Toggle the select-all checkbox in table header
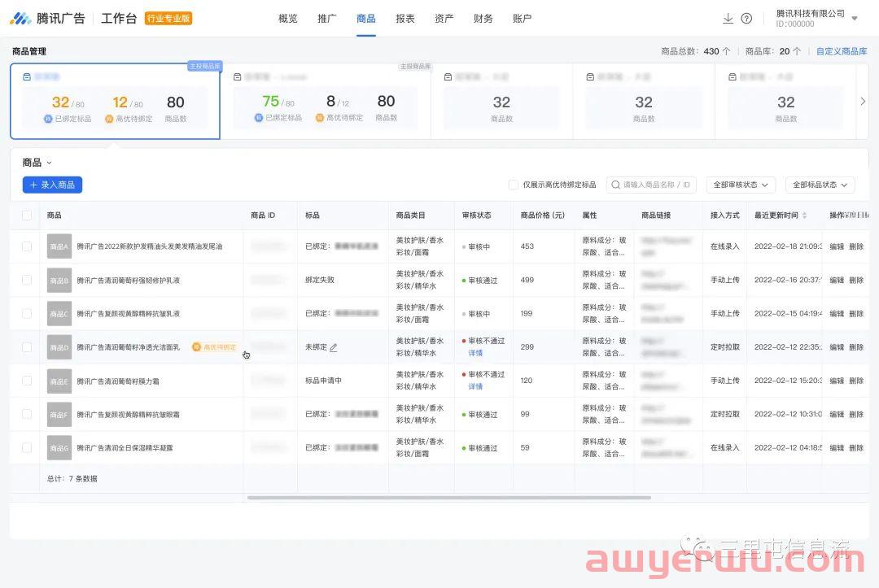 click(x=27, y=216)
